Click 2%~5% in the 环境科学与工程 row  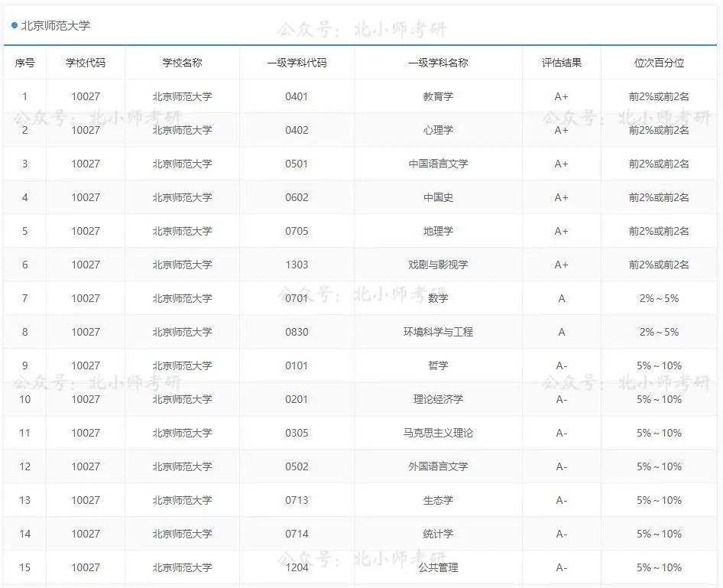[x=659, y=332]
